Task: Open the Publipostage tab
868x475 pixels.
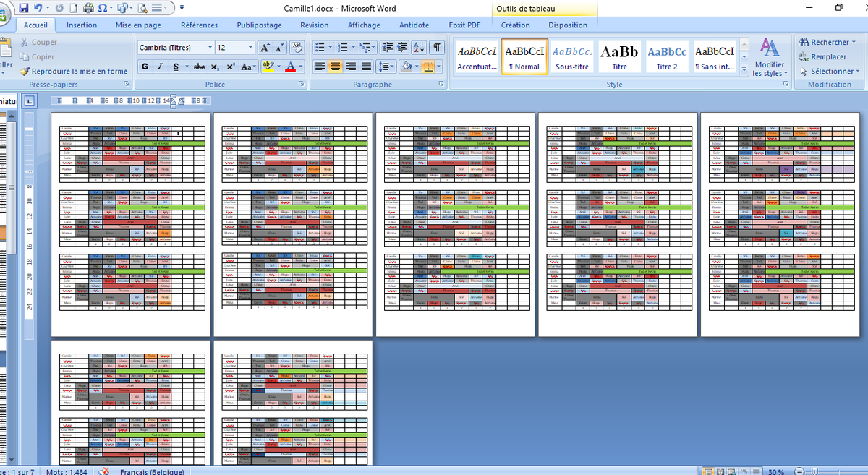Action: point(260,25)
